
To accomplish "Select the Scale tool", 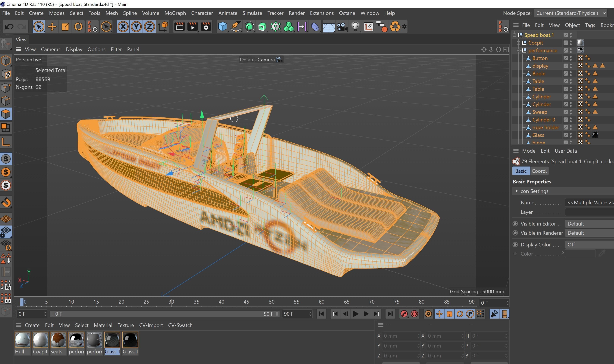I will (65, 27).
